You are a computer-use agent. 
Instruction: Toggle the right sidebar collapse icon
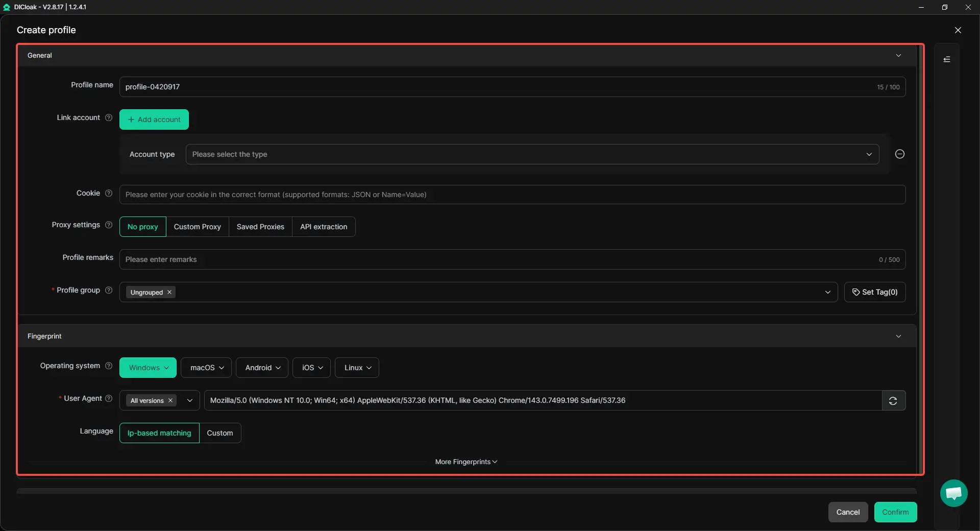[x=946, y=60]
